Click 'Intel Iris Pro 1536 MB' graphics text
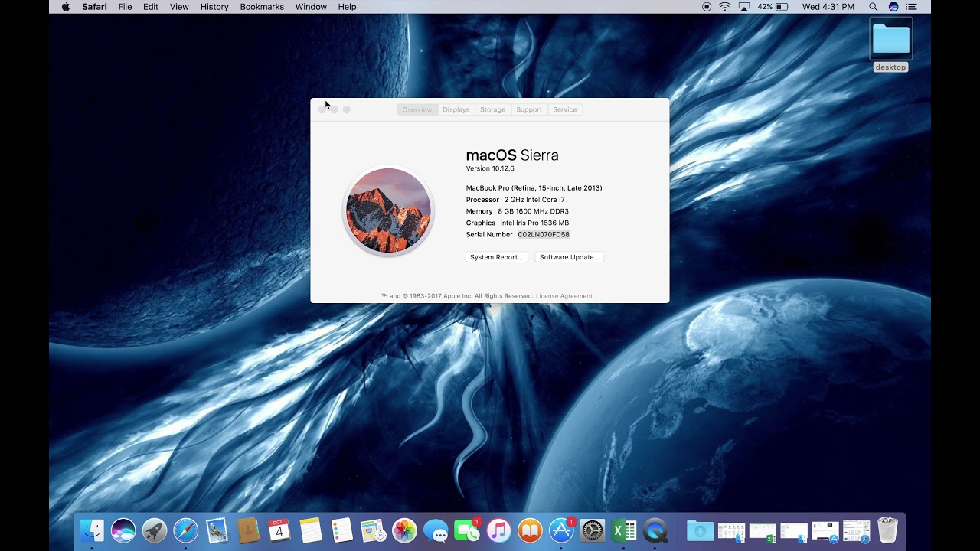Image resolution: width=980 pixels, height=551 pixels. click(x=534, y=223)
